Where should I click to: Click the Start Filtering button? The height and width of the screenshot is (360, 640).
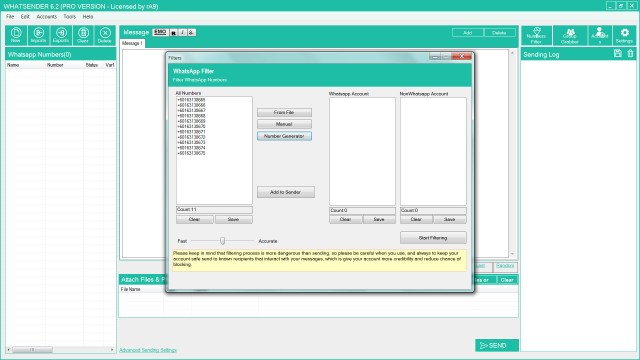click(x=433, y=238)
